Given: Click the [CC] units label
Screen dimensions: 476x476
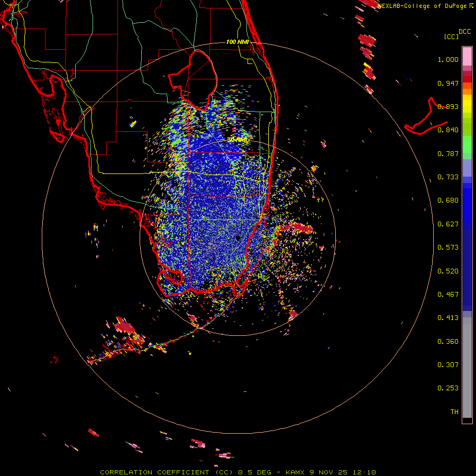Looking at the screenshot, I should click(x=451, y=36).
